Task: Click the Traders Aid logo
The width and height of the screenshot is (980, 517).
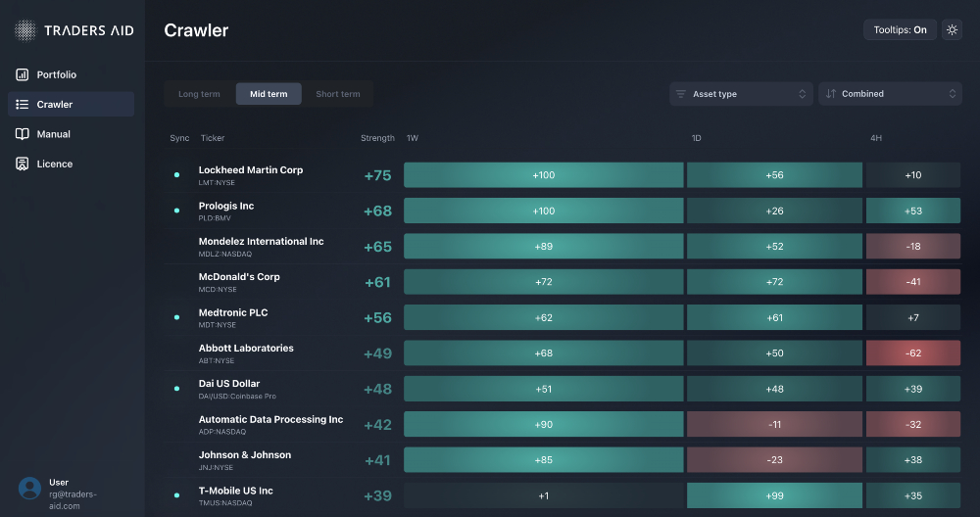Action: coord(26,30)
